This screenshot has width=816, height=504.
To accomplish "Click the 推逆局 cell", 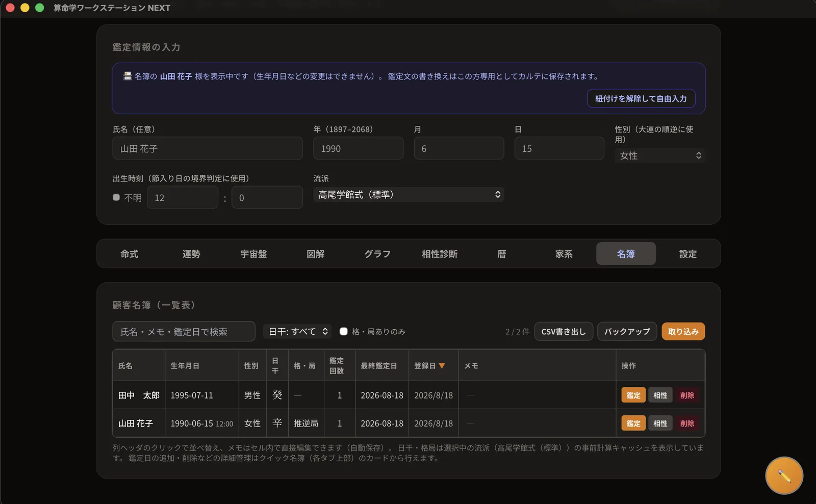I will [306, 423].
